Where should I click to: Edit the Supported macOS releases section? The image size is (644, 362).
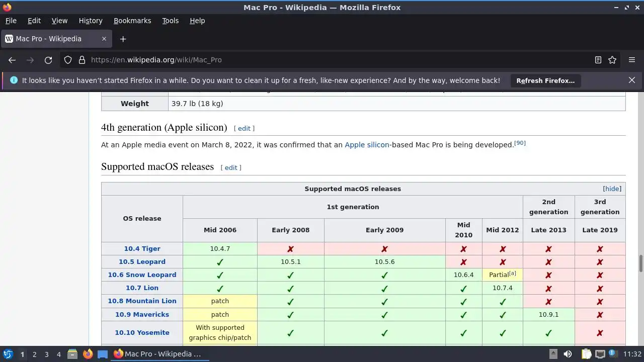point(231,167)
